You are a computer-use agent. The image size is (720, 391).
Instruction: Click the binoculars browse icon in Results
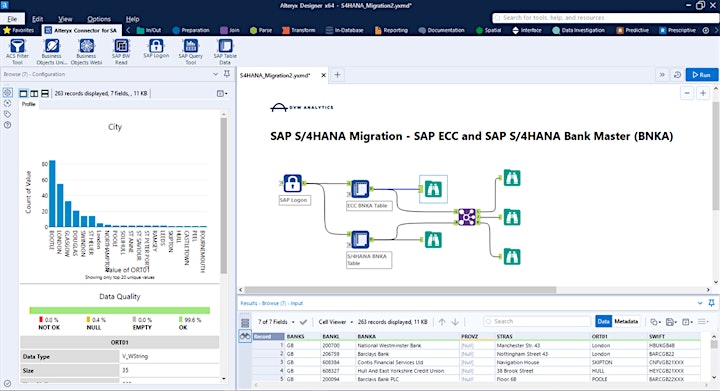point(245,336)
